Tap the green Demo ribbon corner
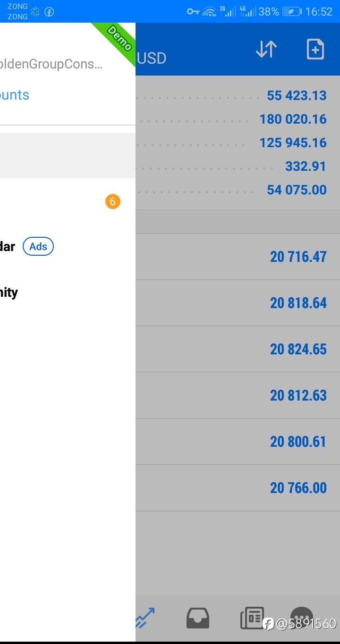 pos(117,40)
